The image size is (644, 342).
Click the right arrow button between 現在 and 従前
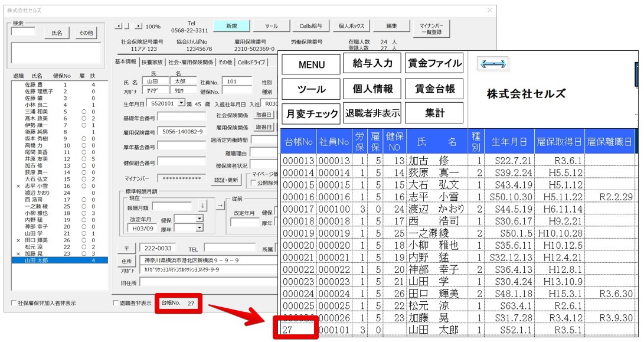pos(221,205)
